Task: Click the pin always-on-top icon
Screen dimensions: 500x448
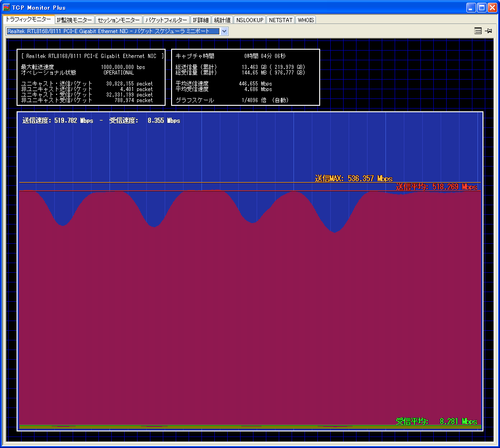Action: 489,31
